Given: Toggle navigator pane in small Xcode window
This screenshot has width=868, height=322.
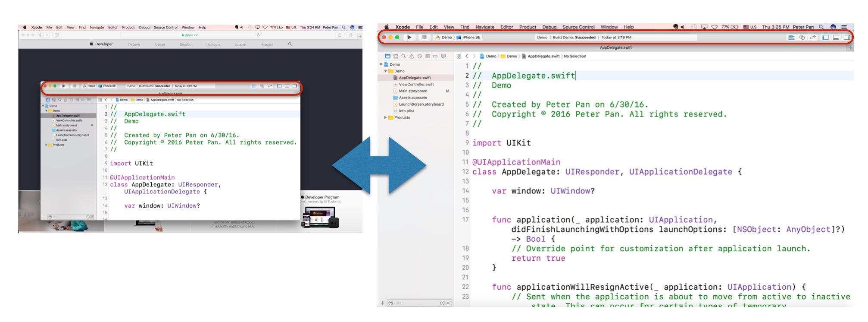Looking at the screenshot, I should coord(279,86).
